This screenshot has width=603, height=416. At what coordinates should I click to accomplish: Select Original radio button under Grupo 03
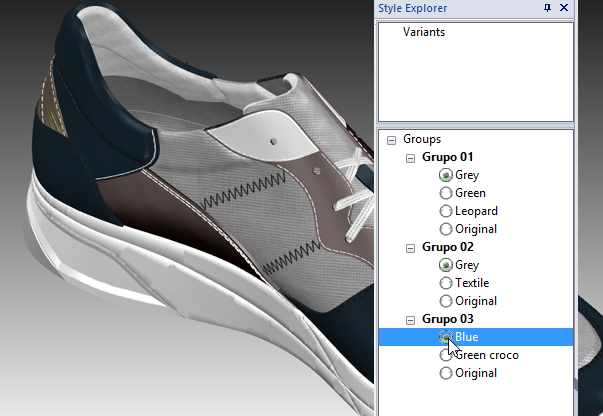click(x=445, y=373)
